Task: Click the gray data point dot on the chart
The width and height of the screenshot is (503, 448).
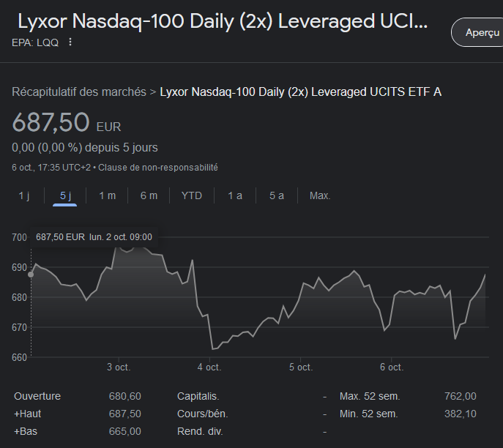Action: point(31,274)
